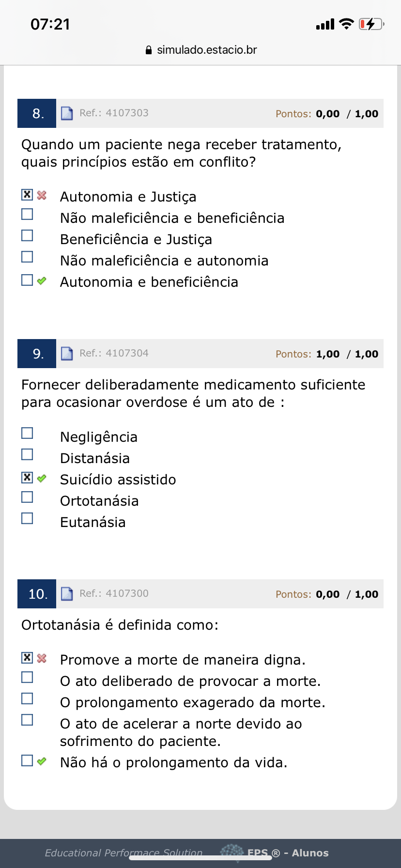Tap the battery indicator in status bar
The image size is (401, 868).
click(371, 24)
